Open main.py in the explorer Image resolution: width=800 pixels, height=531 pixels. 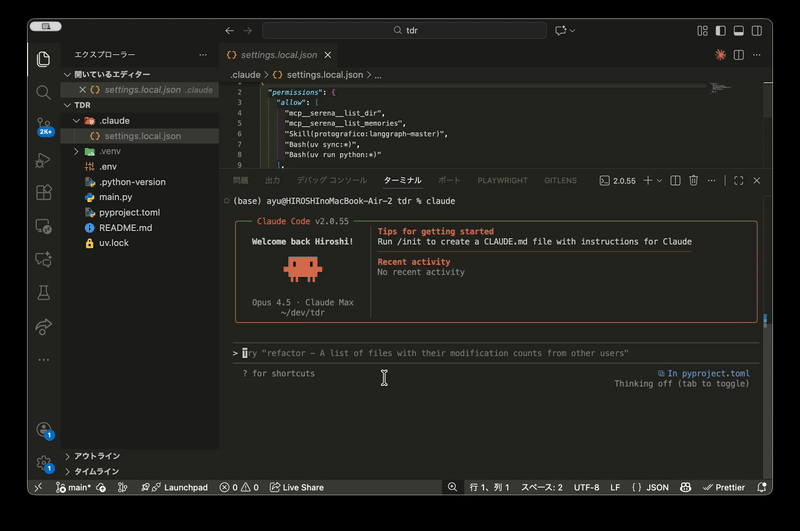[x=116, y=197]
